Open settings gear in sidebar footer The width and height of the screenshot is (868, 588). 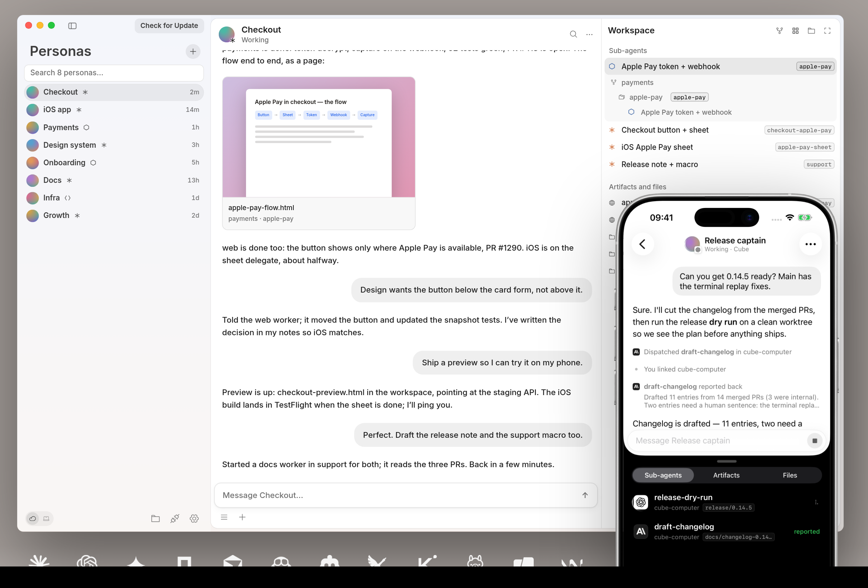pos(194,518)
